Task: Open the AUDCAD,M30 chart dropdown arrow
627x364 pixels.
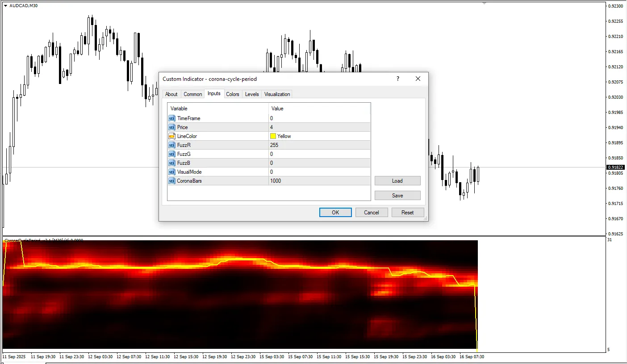Action: pyautogui.click(x=5, y=6)
